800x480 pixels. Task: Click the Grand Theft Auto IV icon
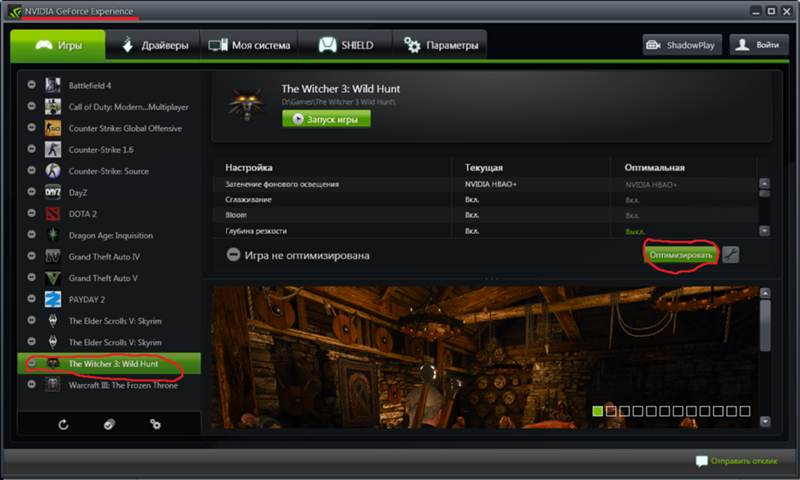pos(53,257)
